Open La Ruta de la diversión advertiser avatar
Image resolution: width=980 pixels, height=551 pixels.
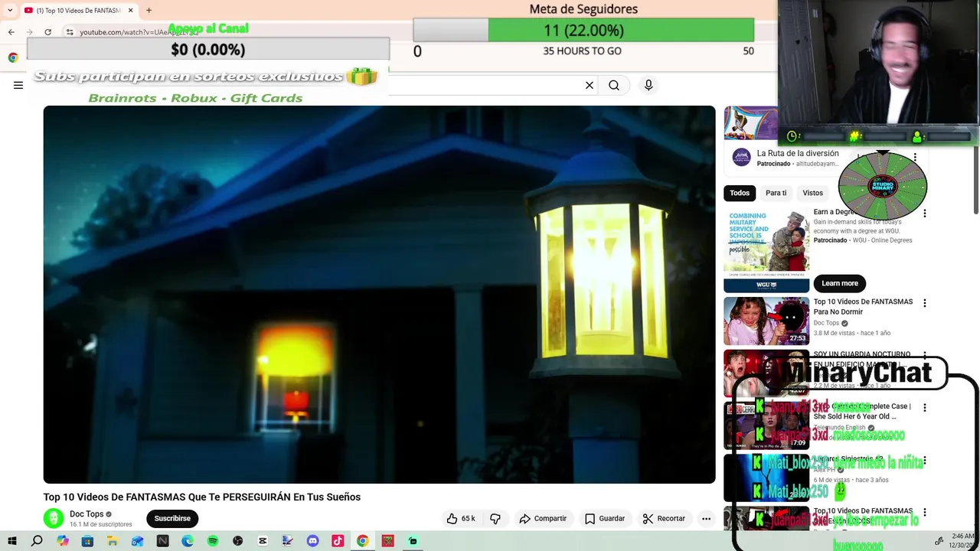click(741, 158)
